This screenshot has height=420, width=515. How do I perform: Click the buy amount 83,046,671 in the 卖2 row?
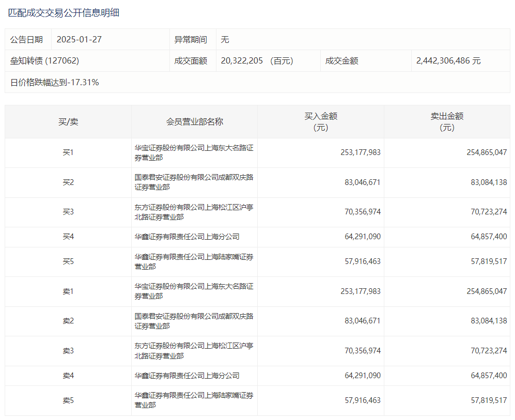(x=362, y=321)
